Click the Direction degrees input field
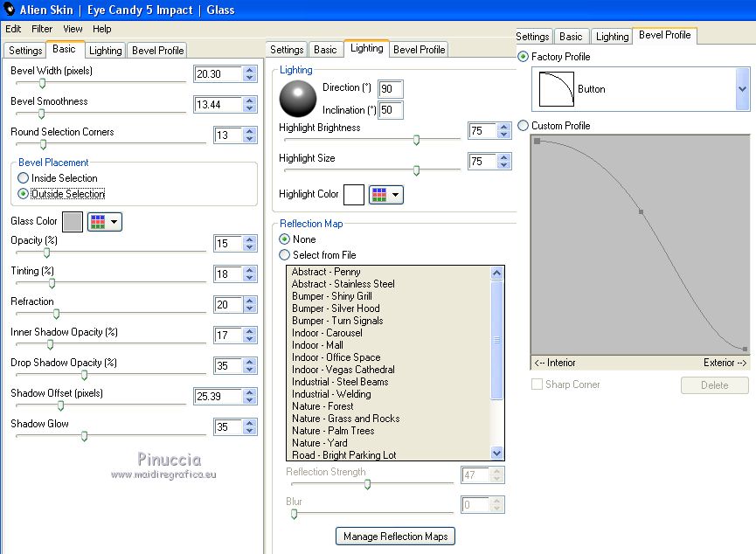 coord(391,89)
